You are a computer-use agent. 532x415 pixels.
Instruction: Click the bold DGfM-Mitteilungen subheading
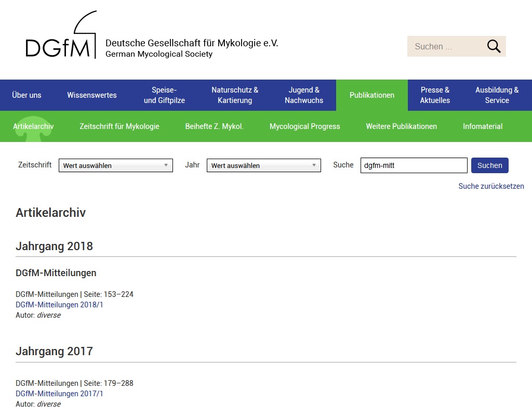(x=56, y=273)
